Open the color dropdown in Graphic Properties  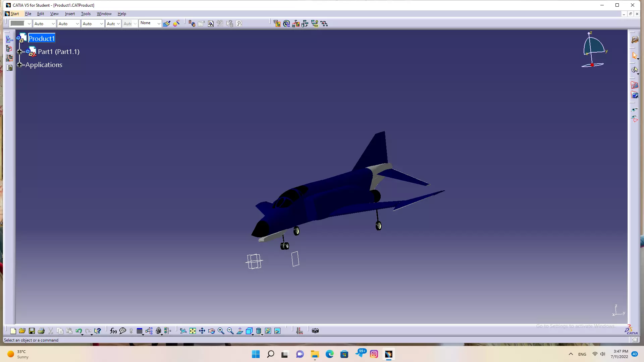pos(29,23)
